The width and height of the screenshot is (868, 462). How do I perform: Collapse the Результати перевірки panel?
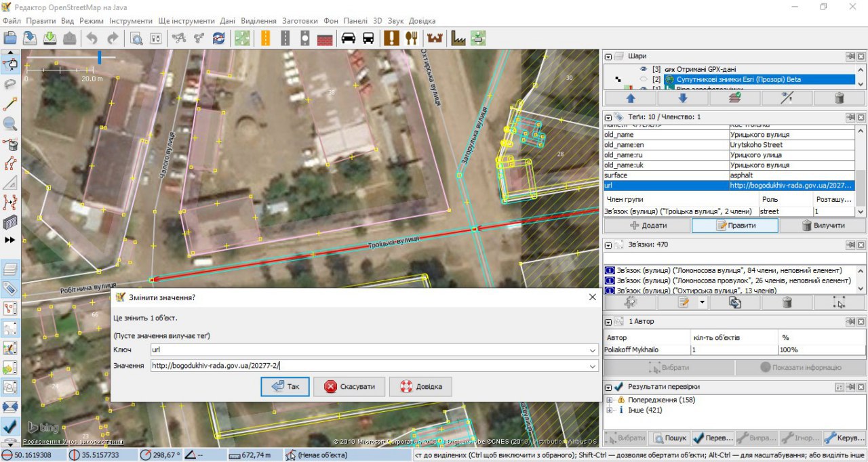[609, 387]
